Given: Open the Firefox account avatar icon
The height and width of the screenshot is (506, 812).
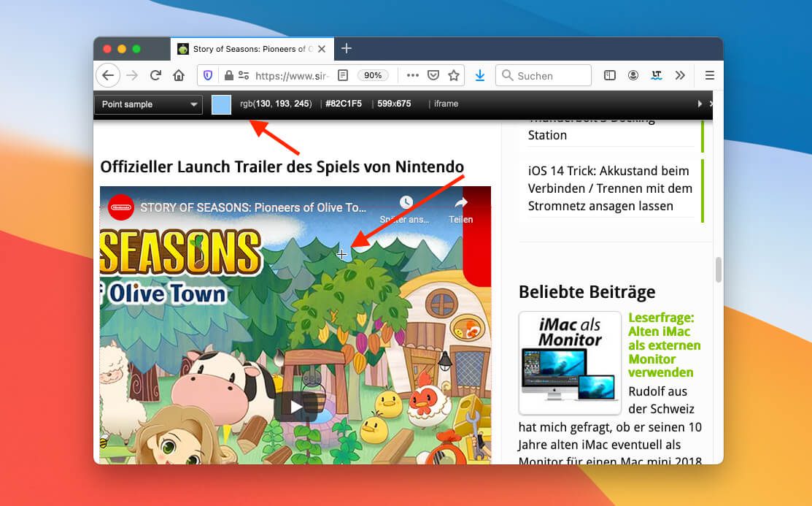Looking at the screenshot, I should point(633,75).
